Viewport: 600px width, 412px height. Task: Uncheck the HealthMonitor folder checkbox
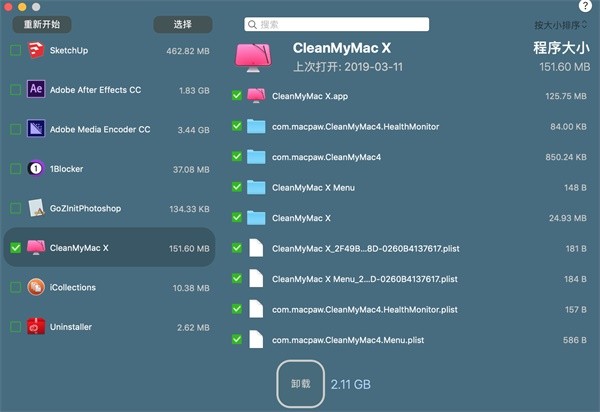pyautogui.click(x=237, y=126)
